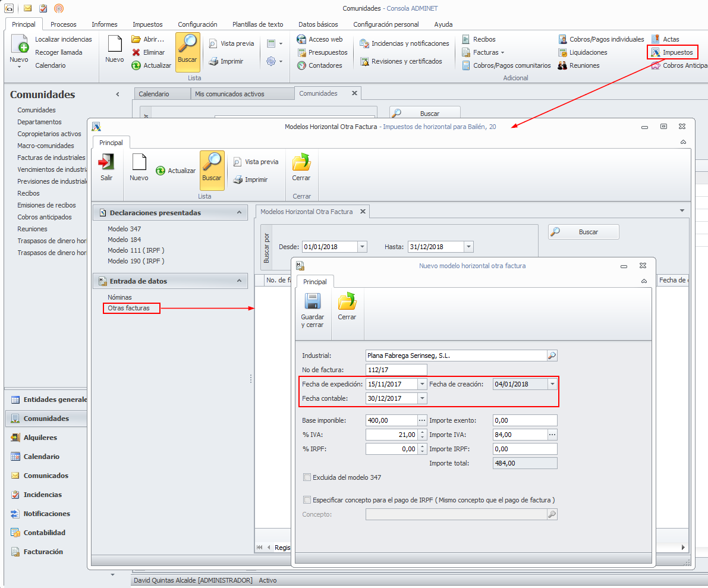Image resolution: width=708 pixels, height=588 pixels.
Task: Select Modelo 347 declaration
Action: click(124, 229)
